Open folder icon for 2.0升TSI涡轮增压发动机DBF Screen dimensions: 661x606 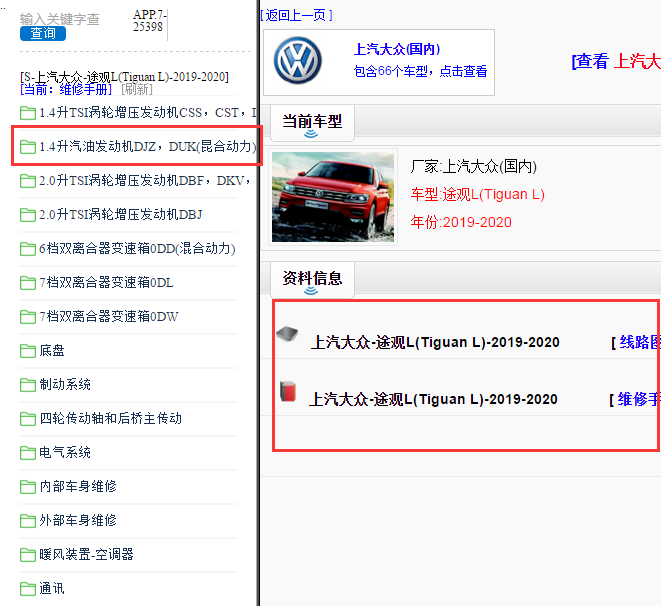click(28, 181)
